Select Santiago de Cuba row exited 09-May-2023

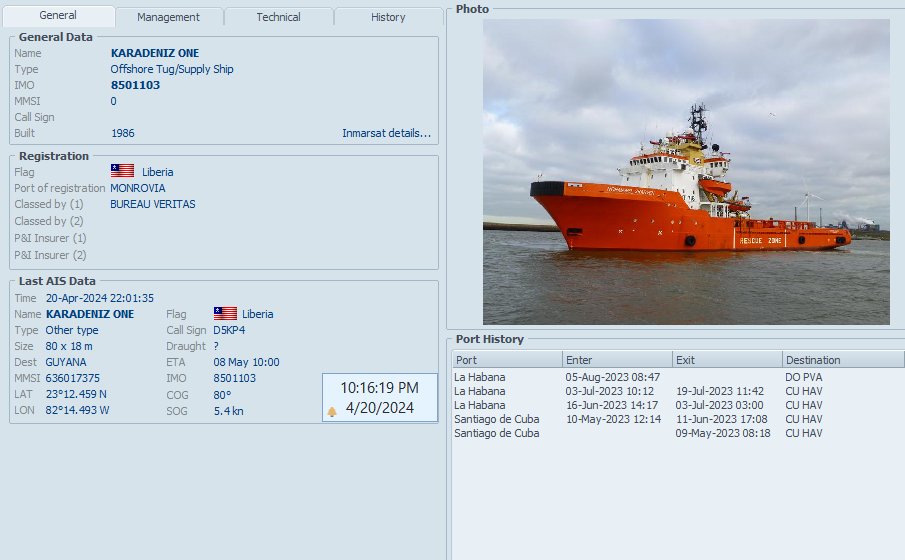pos(678,434)
